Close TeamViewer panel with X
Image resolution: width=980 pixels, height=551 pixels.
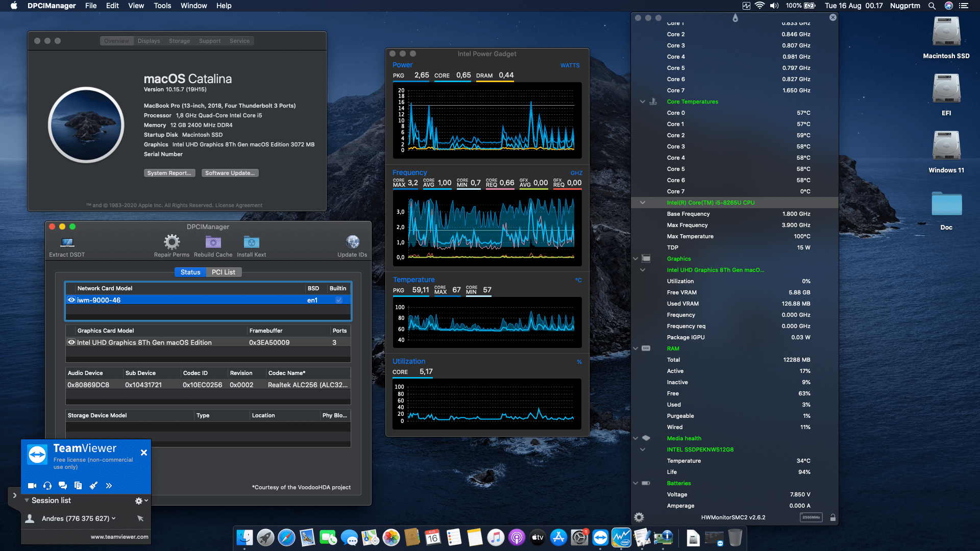(144, 453)
